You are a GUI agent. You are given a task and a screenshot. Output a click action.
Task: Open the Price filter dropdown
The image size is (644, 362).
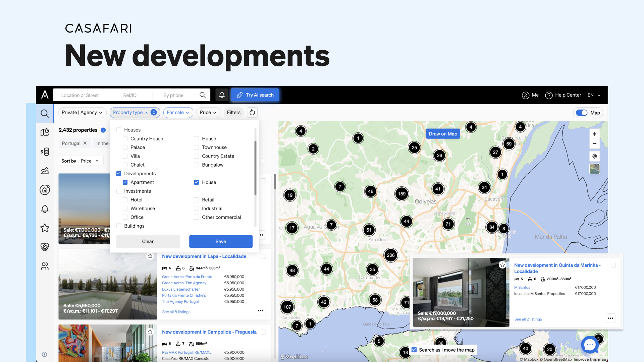point(208,113)
